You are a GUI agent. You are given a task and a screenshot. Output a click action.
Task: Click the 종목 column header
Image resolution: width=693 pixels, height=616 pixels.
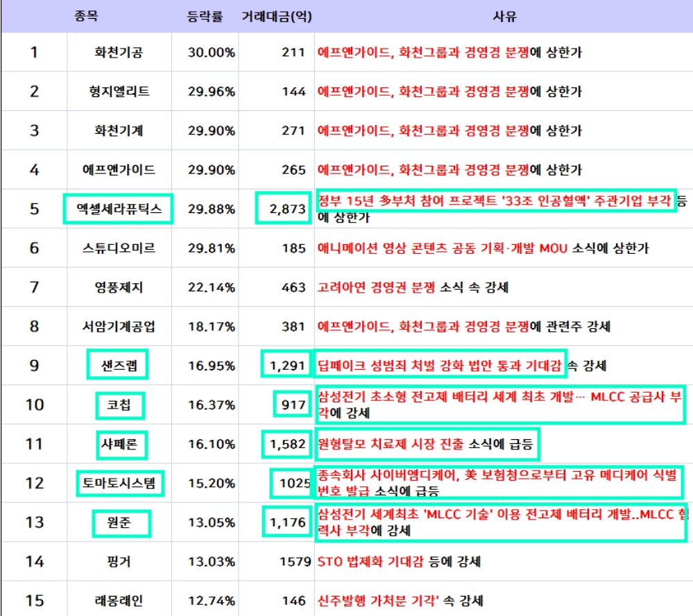point(86,17)
